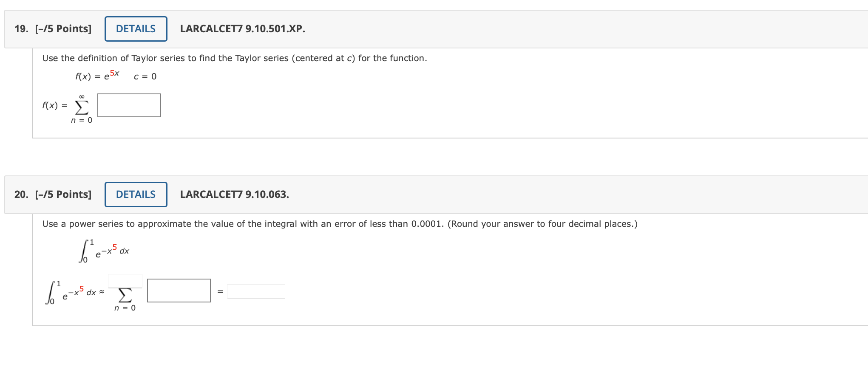Viewport: 868px width, 367px height.
Task: Click the n = 0 label under the first summation
Action: pos(81,120)
